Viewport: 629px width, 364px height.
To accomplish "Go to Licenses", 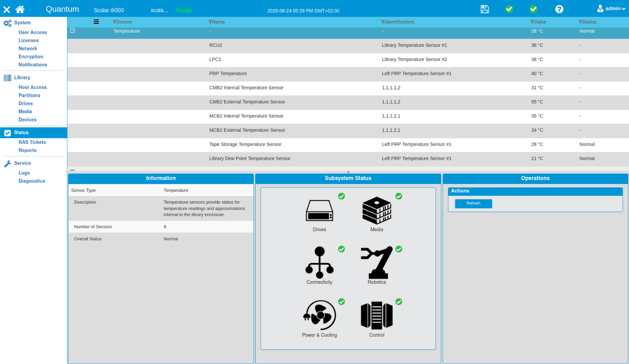I will pyautogui.click(x=28, y=40).
